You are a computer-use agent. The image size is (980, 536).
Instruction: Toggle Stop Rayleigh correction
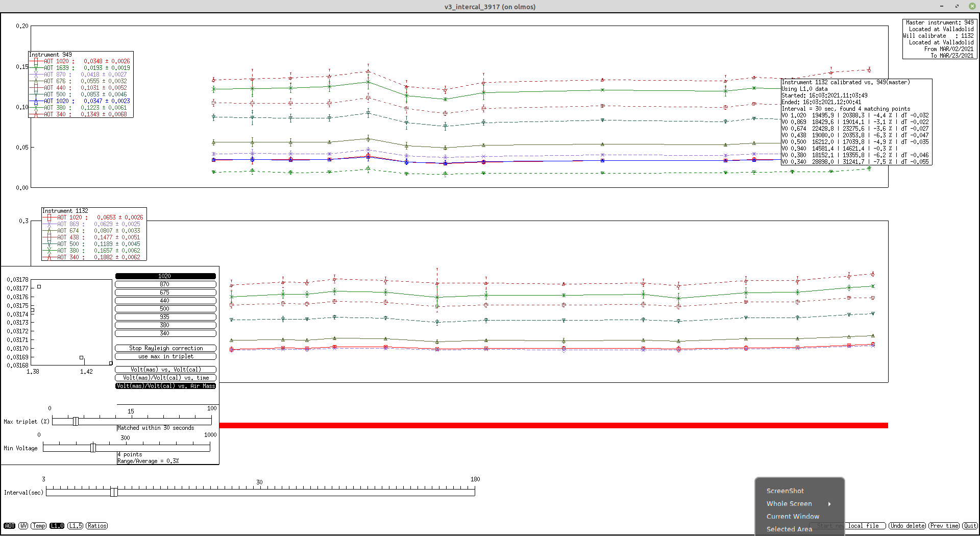[165, 348]
